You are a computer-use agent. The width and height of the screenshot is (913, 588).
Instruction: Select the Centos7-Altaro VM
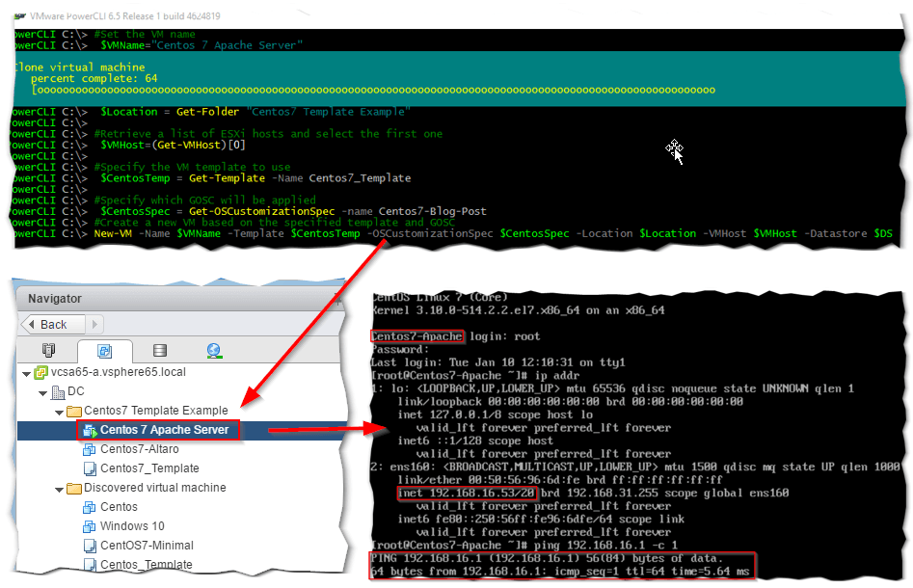tap(139, 449)
